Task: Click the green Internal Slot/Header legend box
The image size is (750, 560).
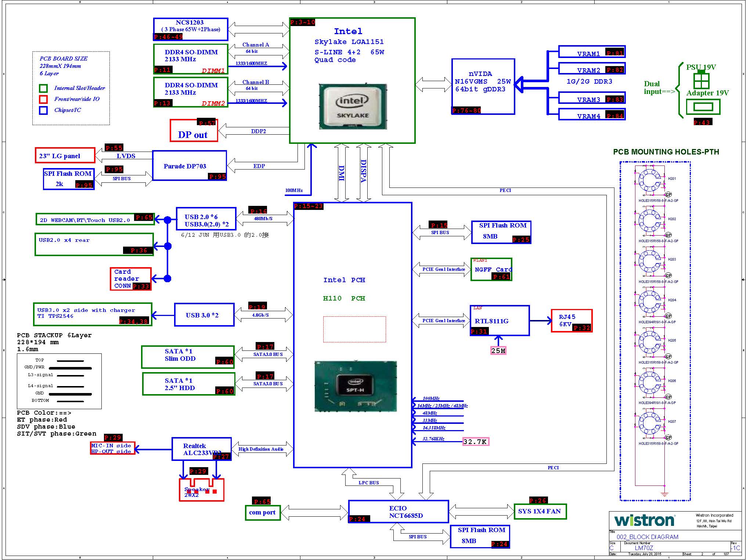Action: pyautogui.click(x=43, y=88)
